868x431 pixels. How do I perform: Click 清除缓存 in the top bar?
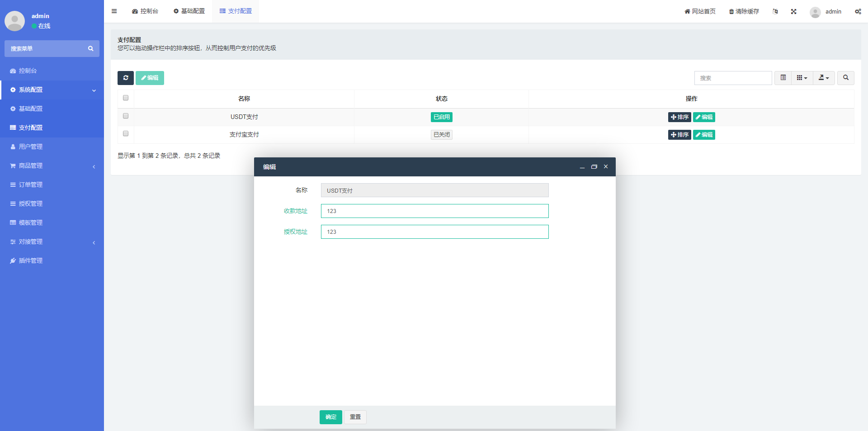click(x=744, y=11)
